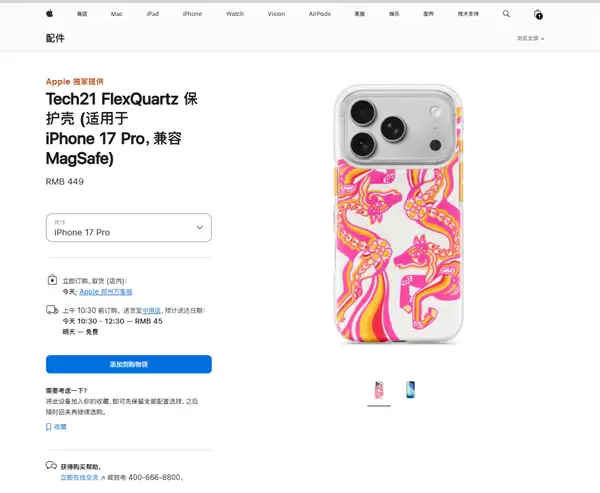Open the Watch navigation item

(235, 14)
